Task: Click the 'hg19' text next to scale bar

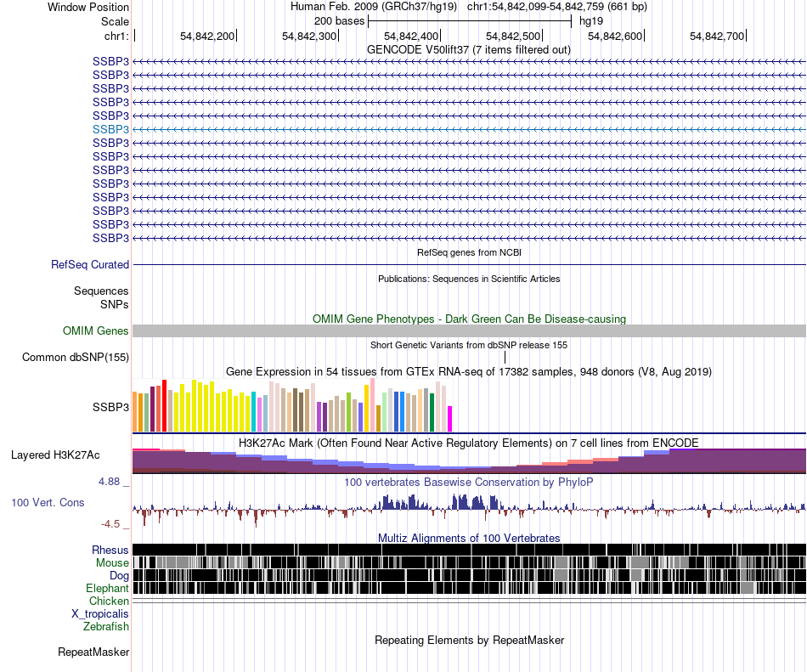Action: click(591, 21)
